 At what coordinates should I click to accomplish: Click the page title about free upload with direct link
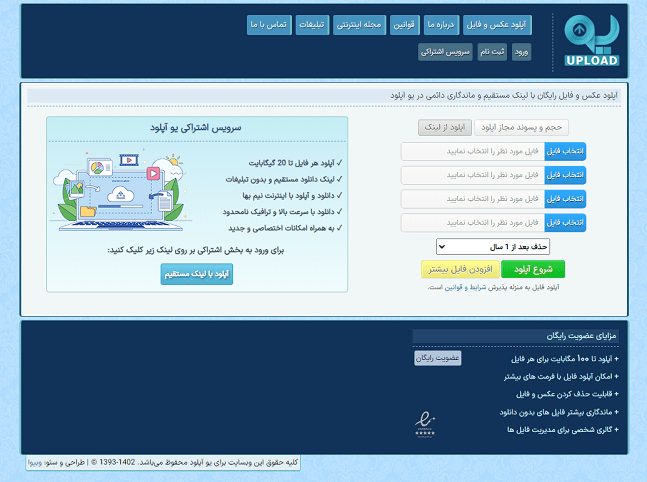point(504,96)
